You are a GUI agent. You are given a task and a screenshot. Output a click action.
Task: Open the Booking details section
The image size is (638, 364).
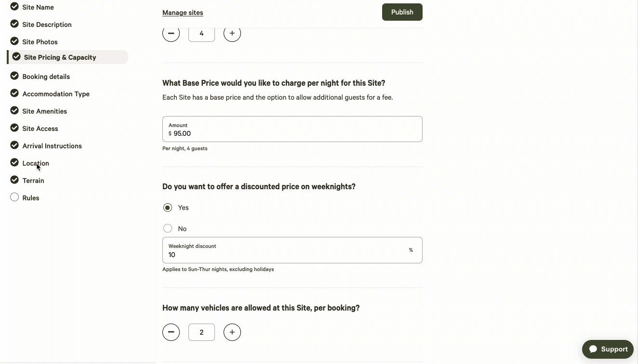point(46,77)
